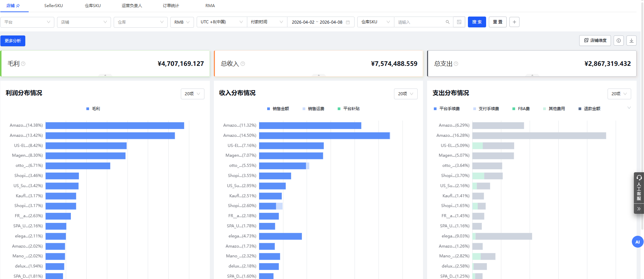Image resolution: width=644 pixels, height=279 pixels.
Task: Select the 店铺 tab
Action: coord(11,6)
